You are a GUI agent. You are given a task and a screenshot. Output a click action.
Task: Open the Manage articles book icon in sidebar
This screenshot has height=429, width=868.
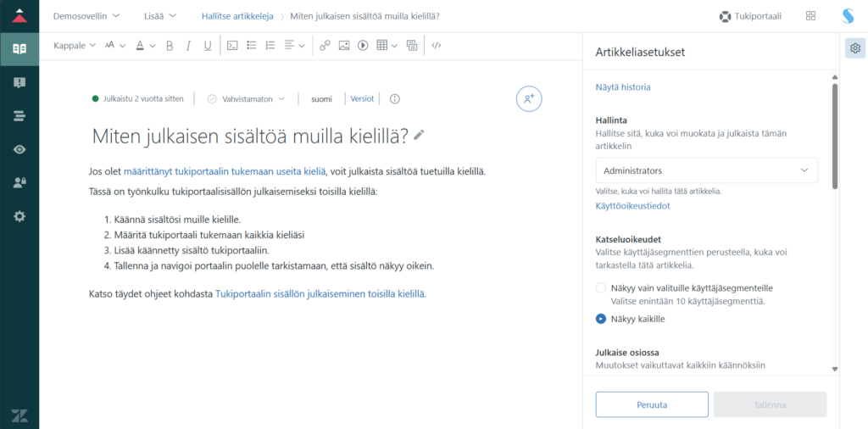[19, 48]
